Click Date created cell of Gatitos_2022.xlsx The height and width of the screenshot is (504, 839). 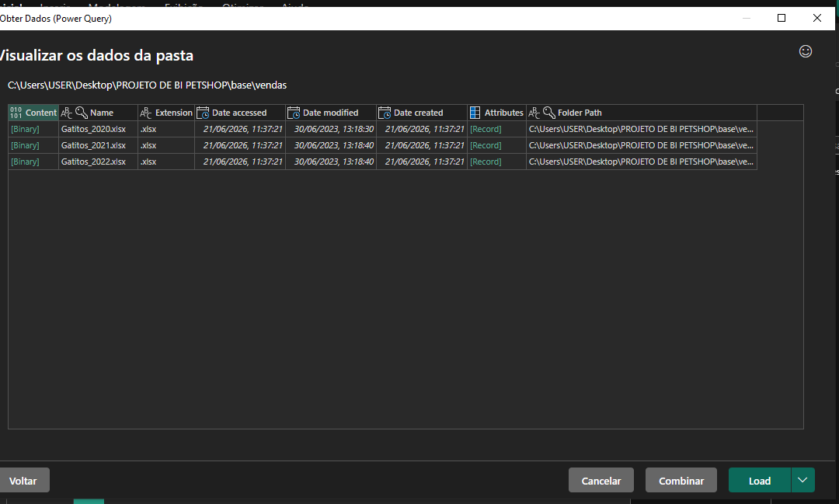(x=422, y=162)
